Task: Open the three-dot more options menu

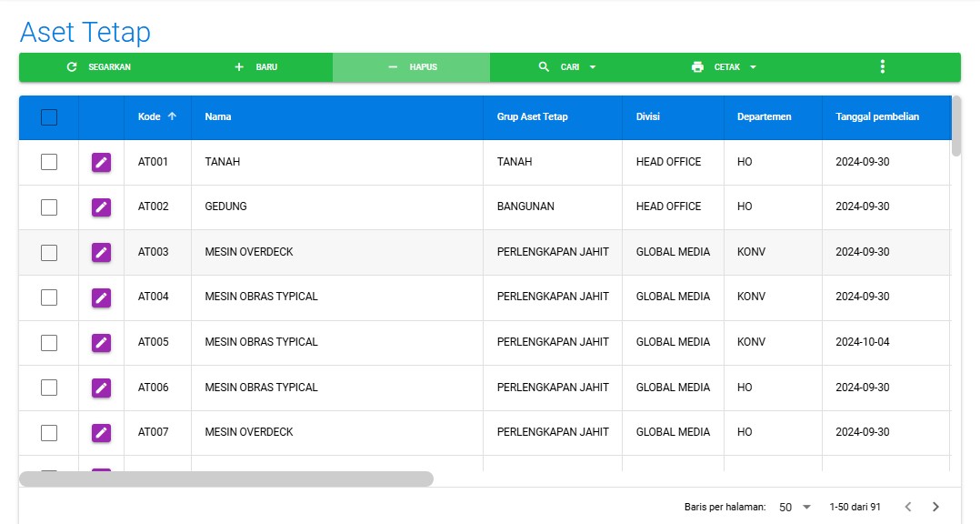Action: 882,67
